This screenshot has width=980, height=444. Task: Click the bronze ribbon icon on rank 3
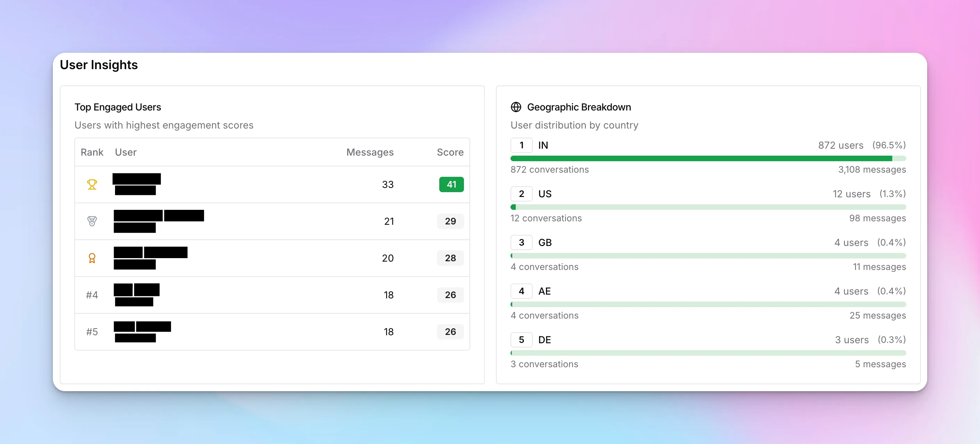(x=92, y=258)
